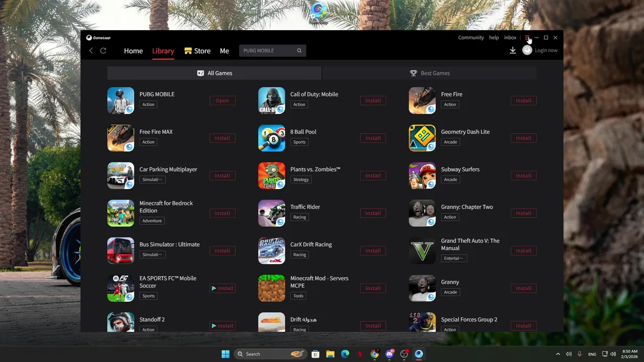Install Call of Duty: Mobile
The image size is (644, 362).
[x=373, y=101]
